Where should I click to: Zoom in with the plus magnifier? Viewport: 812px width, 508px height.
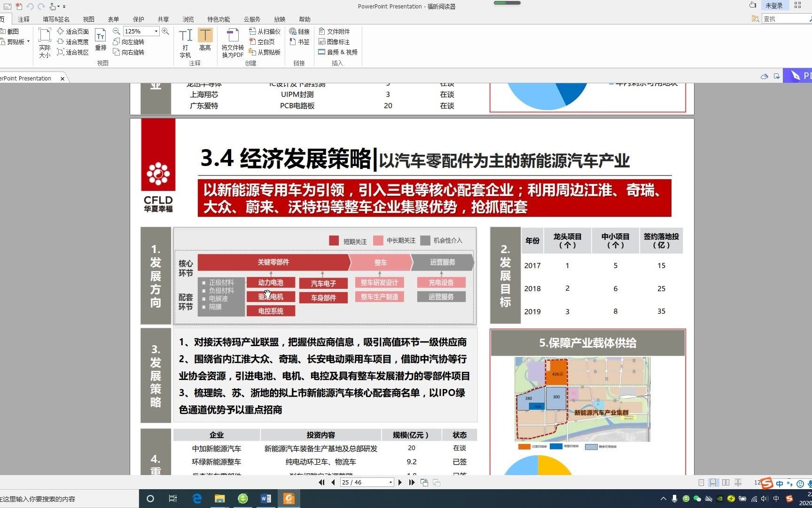click(x=165, y=31)
